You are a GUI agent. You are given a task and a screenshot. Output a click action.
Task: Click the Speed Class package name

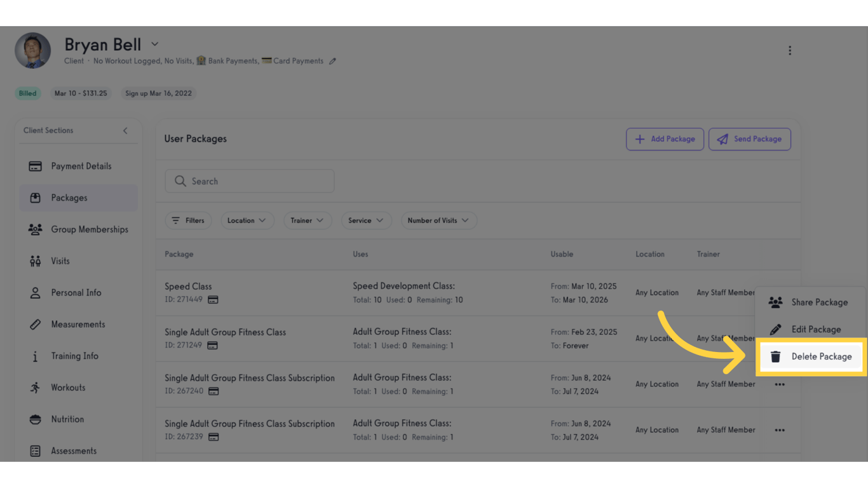point(188,287)
